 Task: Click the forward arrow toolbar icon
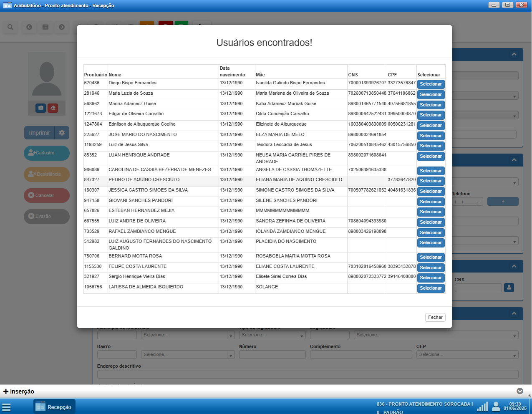[62, 27]
